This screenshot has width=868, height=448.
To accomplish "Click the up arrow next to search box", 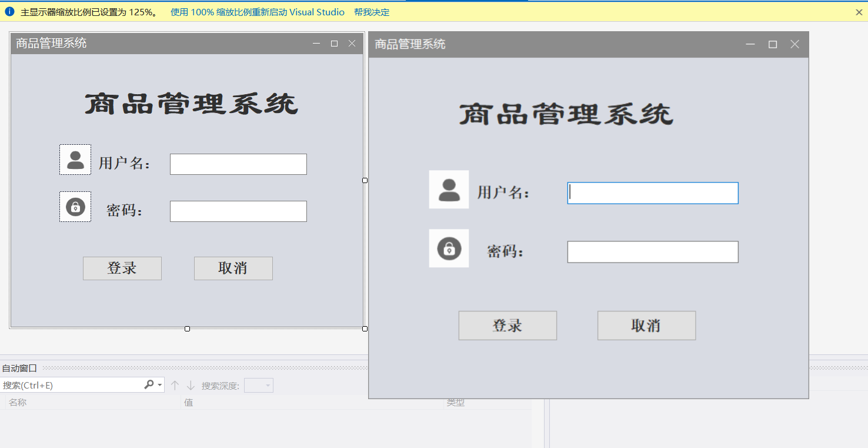I will (x=175, y=386).
